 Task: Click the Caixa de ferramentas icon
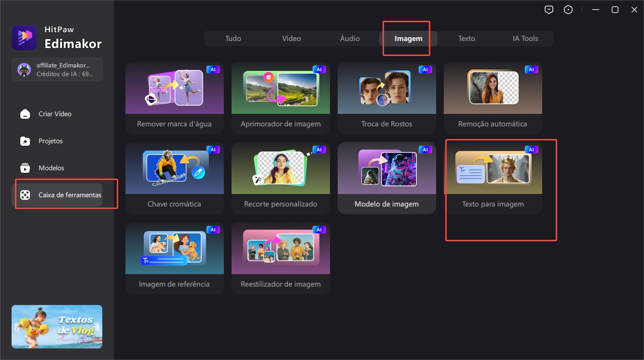click(x=25, y=195)
